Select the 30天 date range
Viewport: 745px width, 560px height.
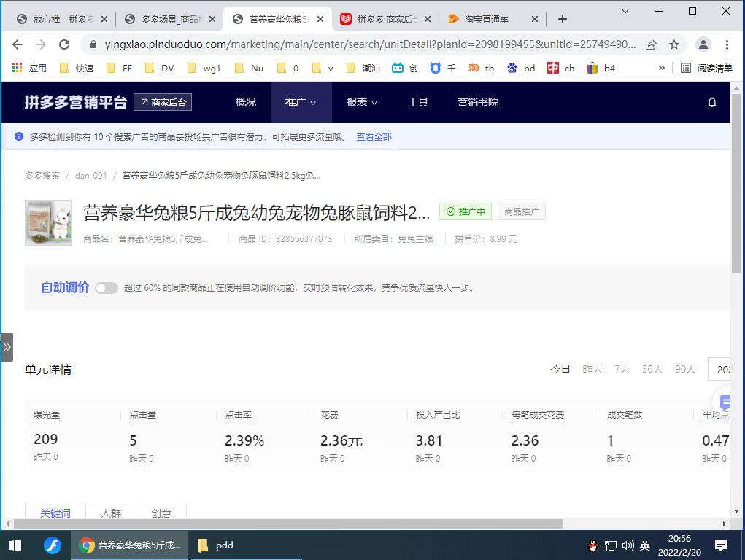tap(652, 369)
